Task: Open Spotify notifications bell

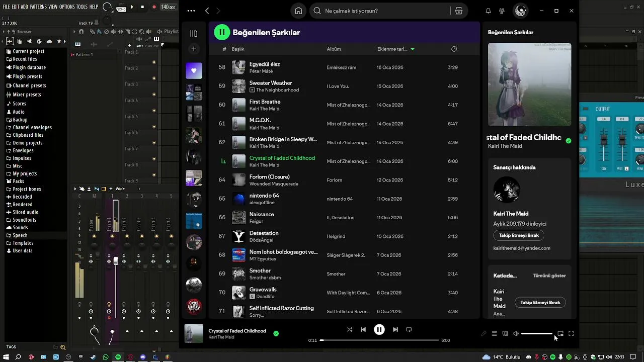Action: click(488, 11)
